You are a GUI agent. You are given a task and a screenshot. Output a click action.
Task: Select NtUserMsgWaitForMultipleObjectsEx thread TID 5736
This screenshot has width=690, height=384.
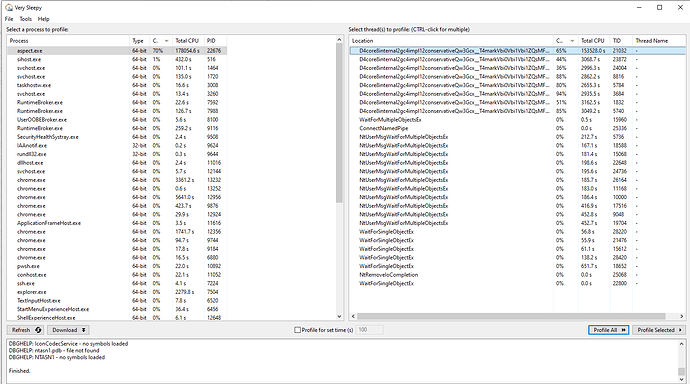pos(518,137)
